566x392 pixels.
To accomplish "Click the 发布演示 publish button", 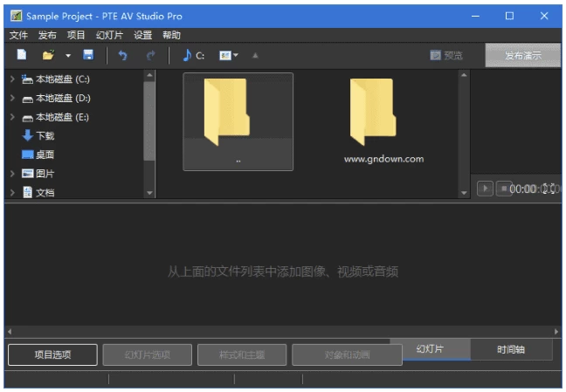I will [x=522, y=55].
